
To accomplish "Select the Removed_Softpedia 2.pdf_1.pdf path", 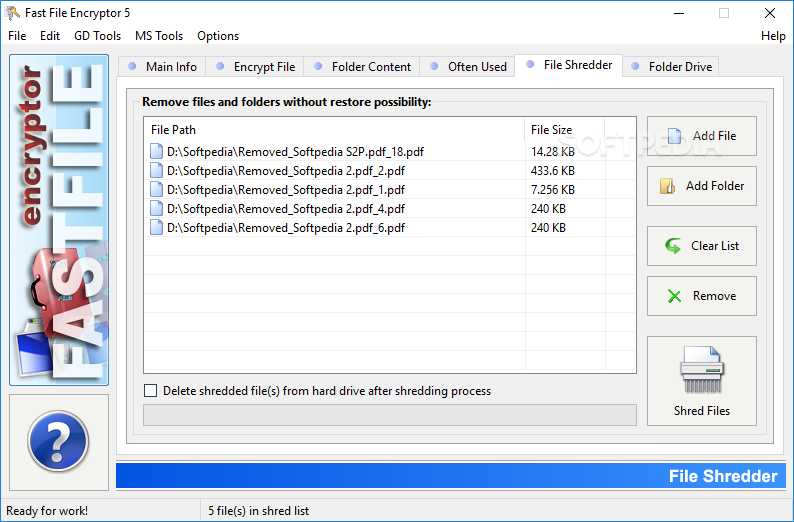I will (286, 189).
